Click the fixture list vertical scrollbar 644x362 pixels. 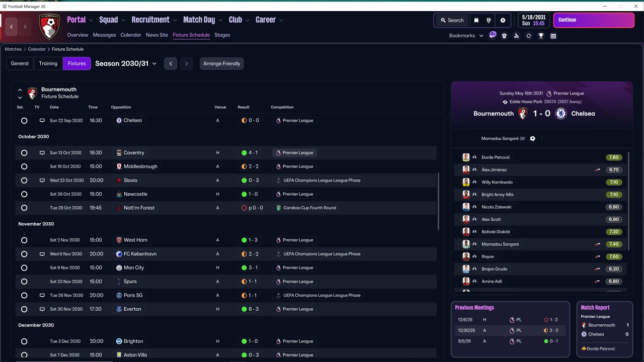439,201
